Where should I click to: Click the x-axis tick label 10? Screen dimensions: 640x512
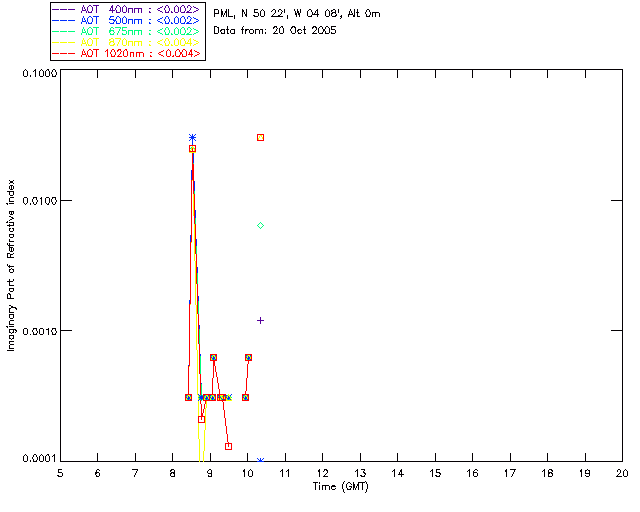pos(247,473)
